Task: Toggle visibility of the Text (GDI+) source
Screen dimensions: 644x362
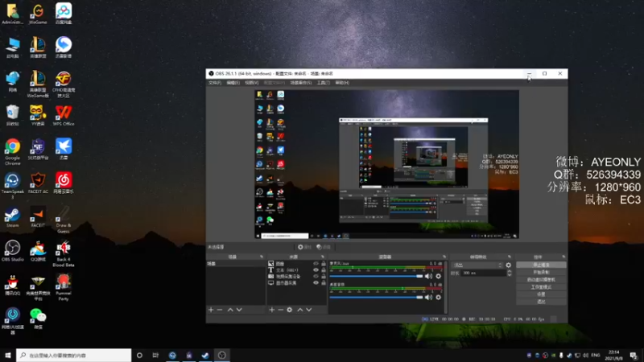Action: pyautogui.click(x=316, y=270)
